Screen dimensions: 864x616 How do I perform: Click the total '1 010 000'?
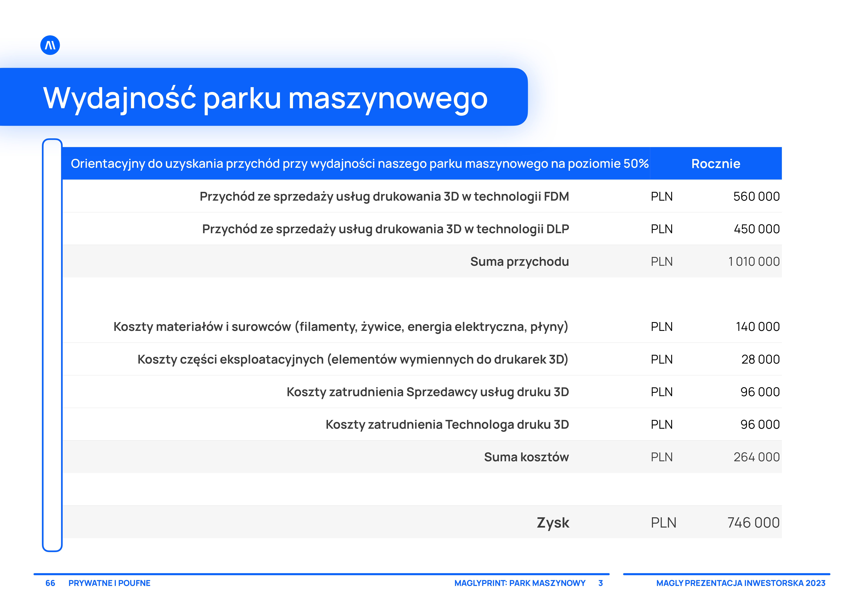pyautogui.click(x=754, y=262)
